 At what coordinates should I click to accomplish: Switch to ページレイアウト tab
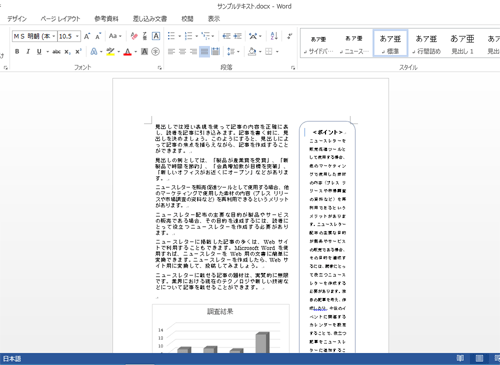(x=60, y=19)
